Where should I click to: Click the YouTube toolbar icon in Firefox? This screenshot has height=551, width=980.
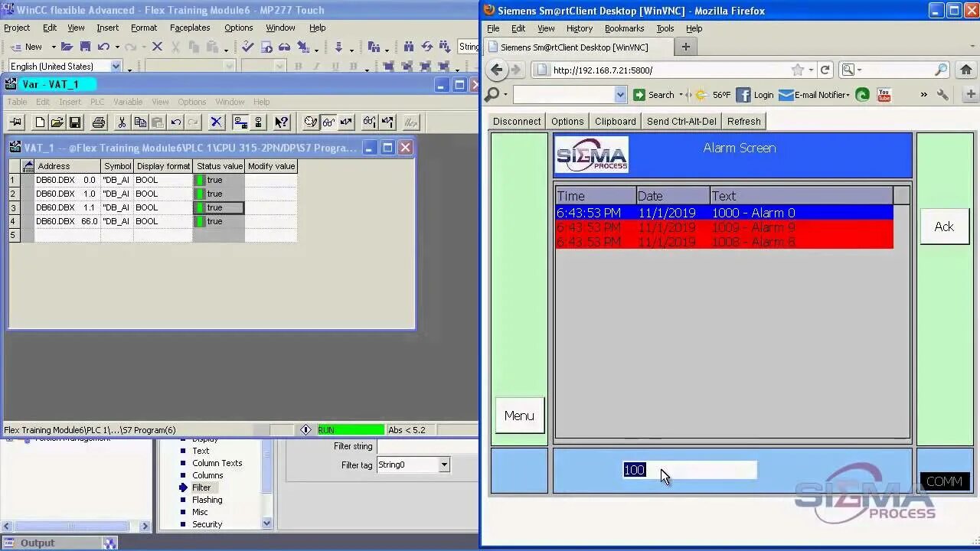884,95
